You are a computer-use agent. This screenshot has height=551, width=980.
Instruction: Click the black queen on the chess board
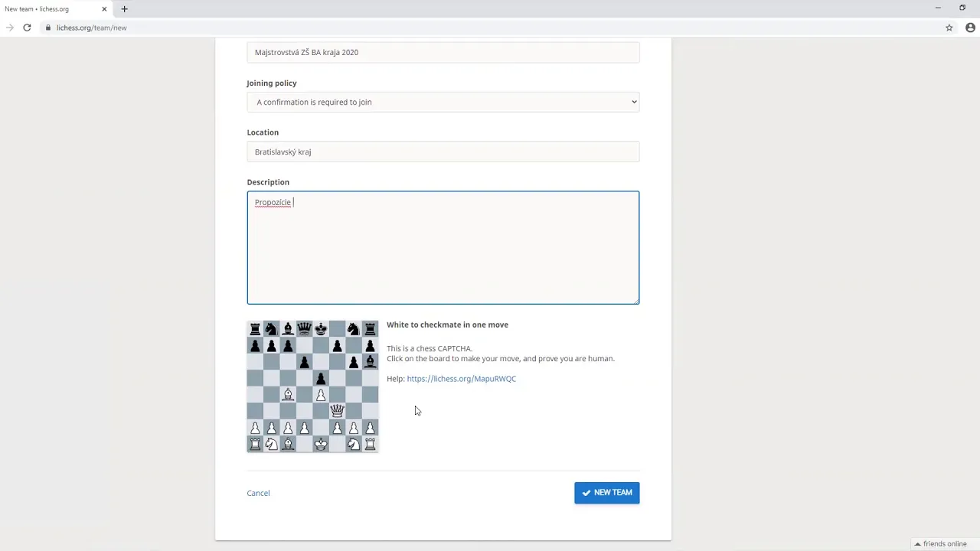(305, 329)
